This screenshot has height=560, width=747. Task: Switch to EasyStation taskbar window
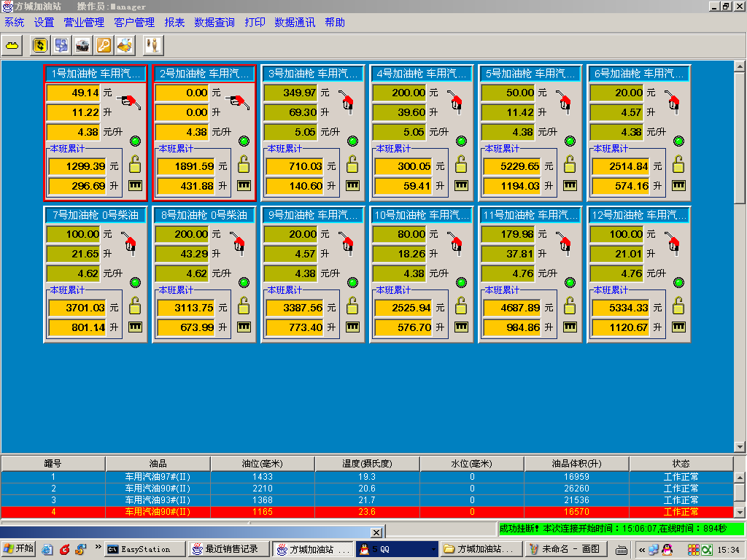(145, 549)
